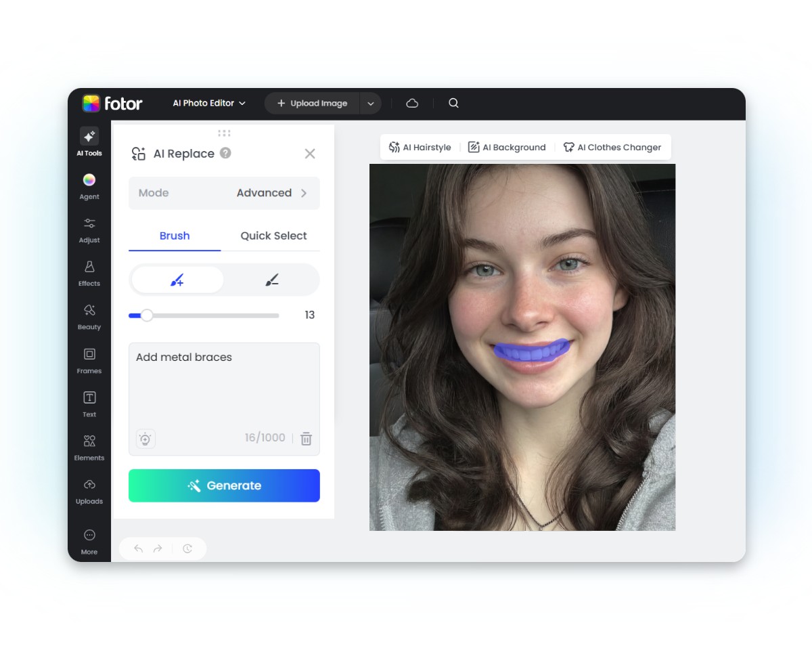Screen dimensions: 812x650
Task: Open the Agent tool in sidebar
Action: coord(89,186)
